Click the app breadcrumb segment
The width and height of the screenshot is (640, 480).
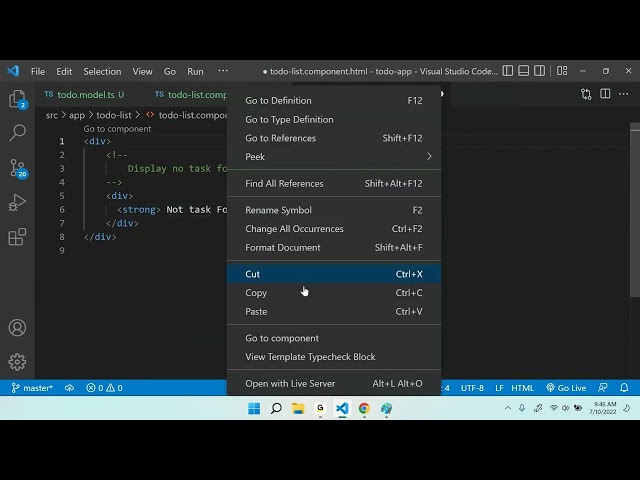pos(77,116)
